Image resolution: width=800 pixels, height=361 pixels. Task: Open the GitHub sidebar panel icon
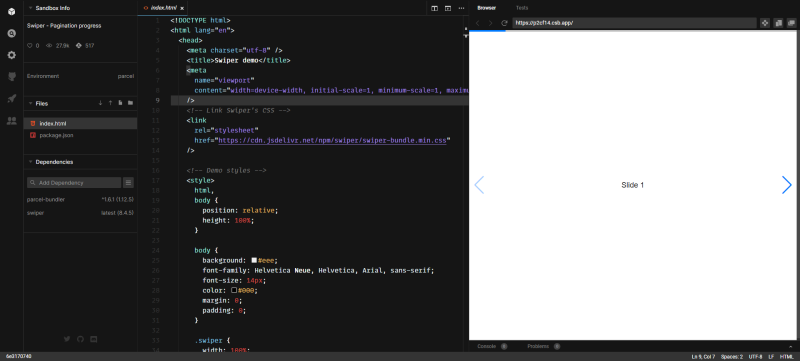click(11, 76)
